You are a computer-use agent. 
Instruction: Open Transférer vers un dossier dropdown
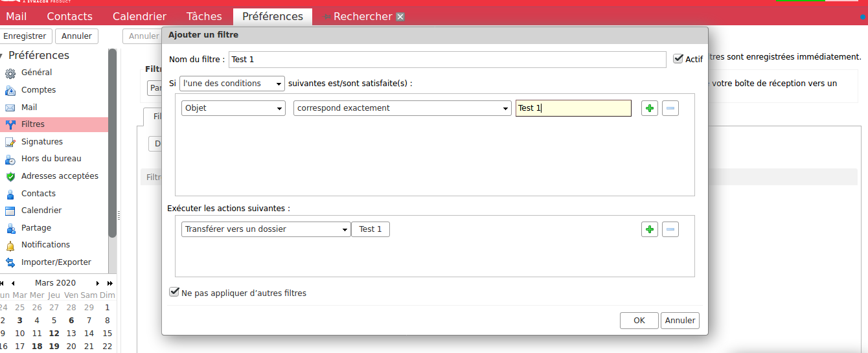click(x=266, y=229)
